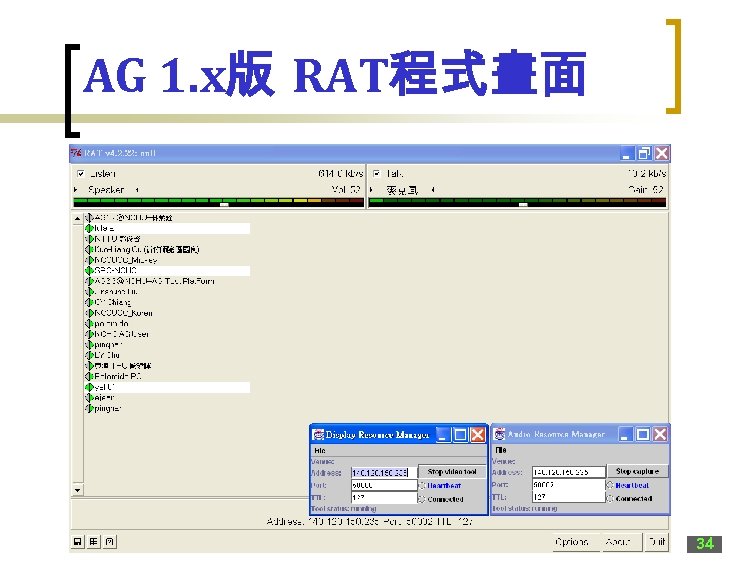Select Connected radio in Display Resource Manager
The image size is (737, 567).
tap(422, 499)
